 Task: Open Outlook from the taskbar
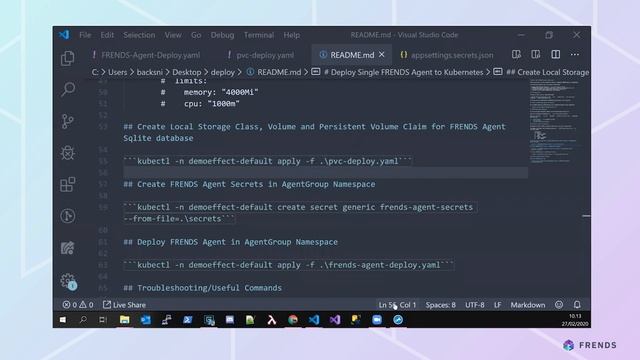[146, 320]
